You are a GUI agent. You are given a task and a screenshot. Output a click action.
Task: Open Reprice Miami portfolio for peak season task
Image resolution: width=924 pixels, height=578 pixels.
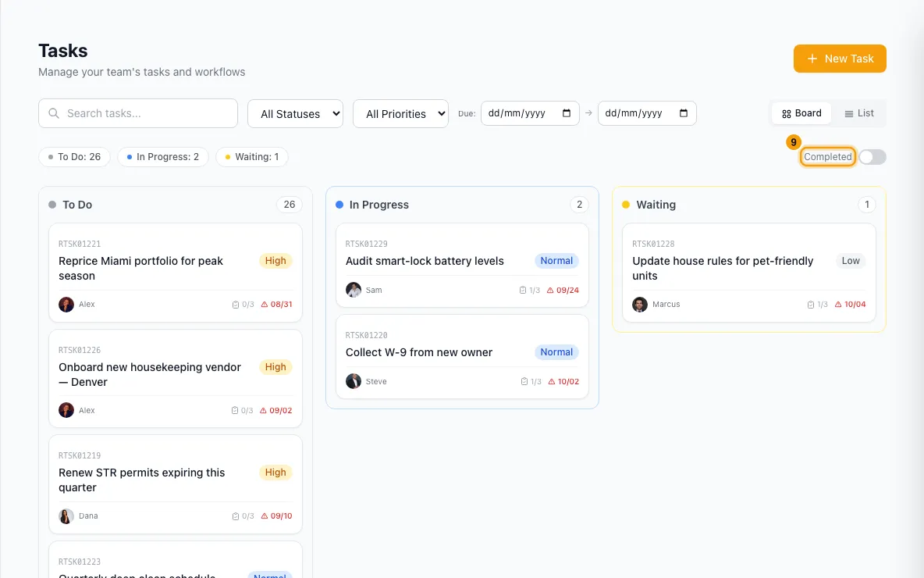tap(176, 273)
